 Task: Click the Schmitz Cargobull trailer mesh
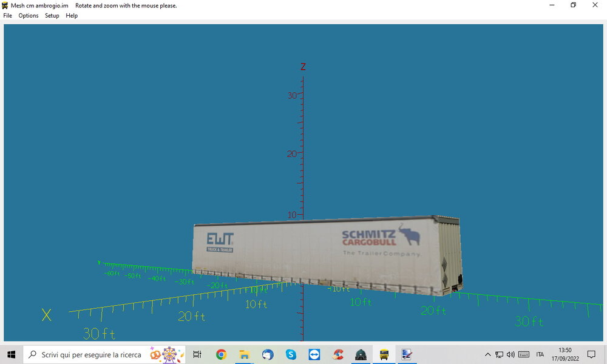[327, 255]
